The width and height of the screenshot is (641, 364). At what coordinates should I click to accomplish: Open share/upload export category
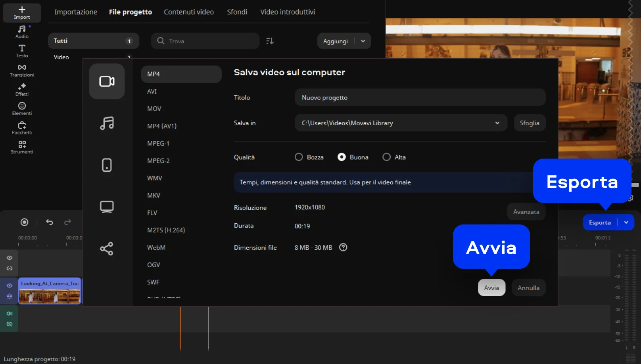tap(107, 249)
